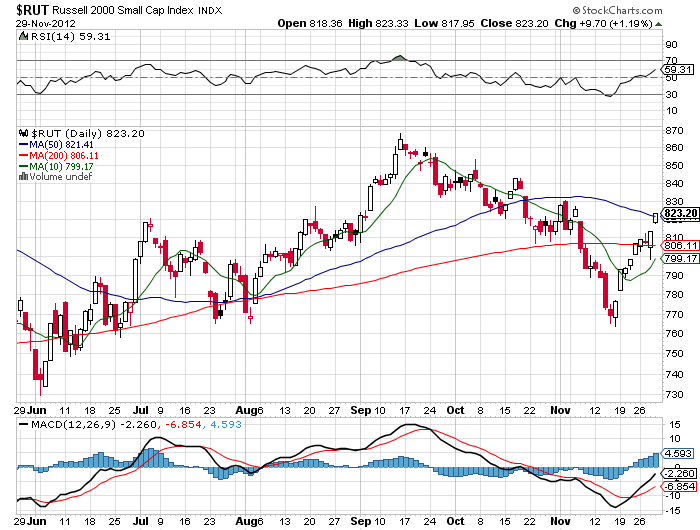
Task: Click the 799.17 green MA tag
Action: click(x=680, y=259)
